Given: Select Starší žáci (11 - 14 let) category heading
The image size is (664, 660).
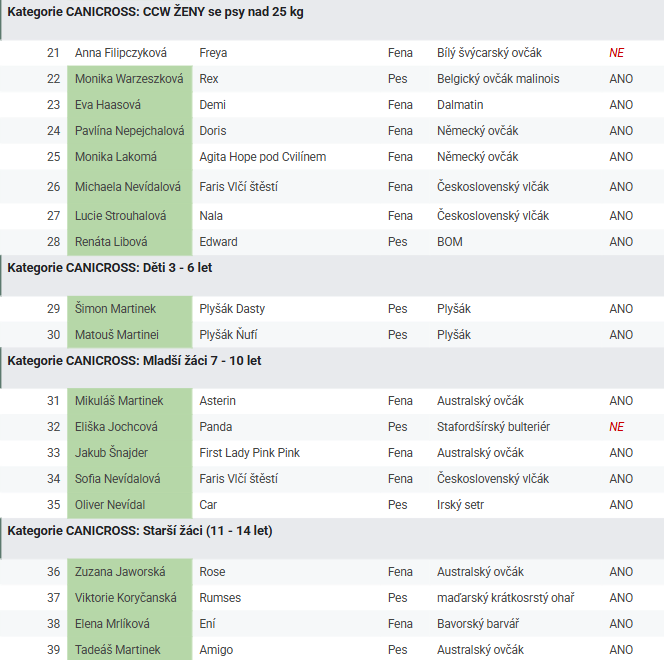Looking at the screenshot, I should [140, 531].
